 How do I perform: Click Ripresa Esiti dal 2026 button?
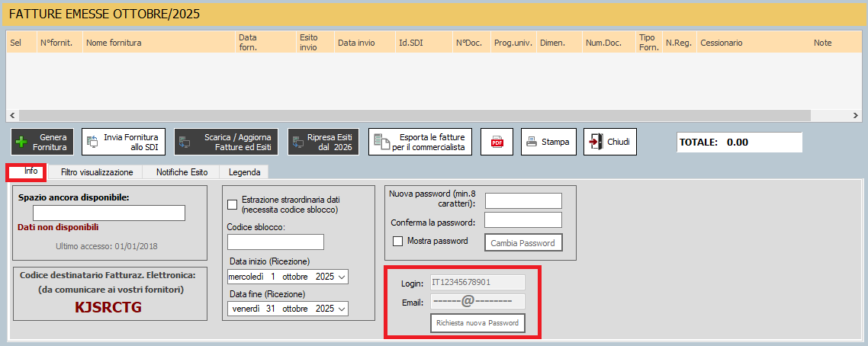pos(323,142)
